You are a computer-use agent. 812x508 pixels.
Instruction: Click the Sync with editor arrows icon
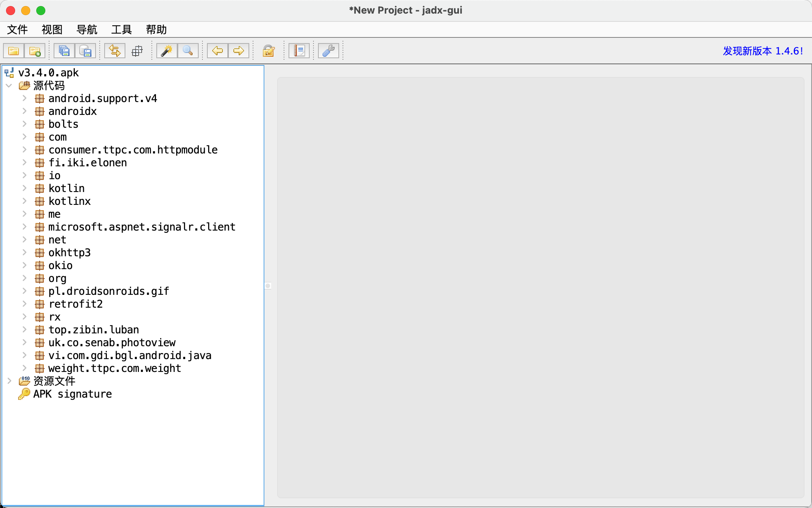pos(115,51)
